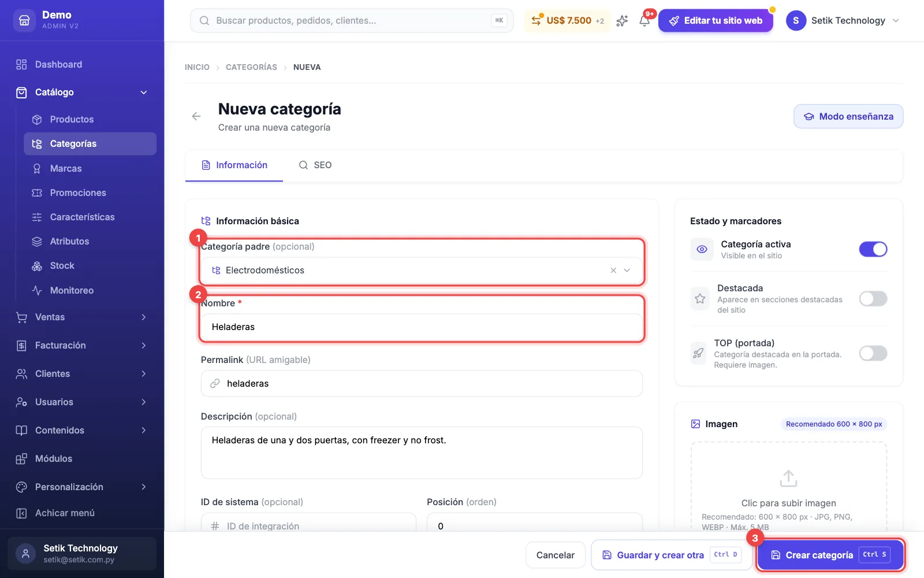Screen dimensions: 924x578
Task: Open Atributos in the sidebar
Action: [90, 241]
